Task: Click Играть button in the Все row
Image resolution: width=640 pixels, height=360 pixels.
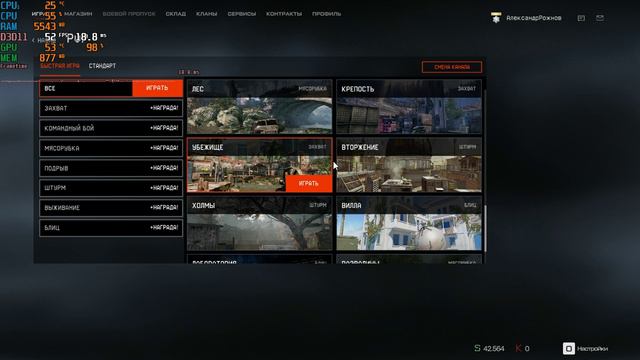Action: coord(157,88)
